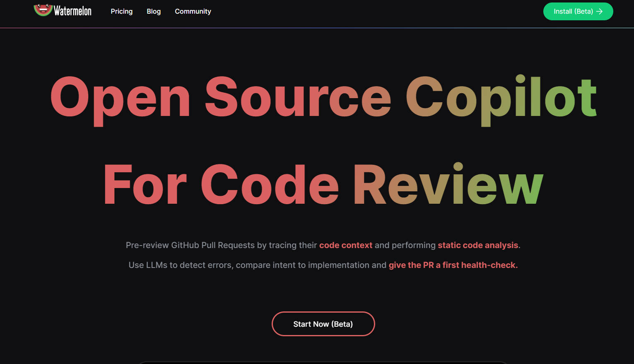
Task: Click the Start Now (Beta) button
Action: click(x=323, y=324)
